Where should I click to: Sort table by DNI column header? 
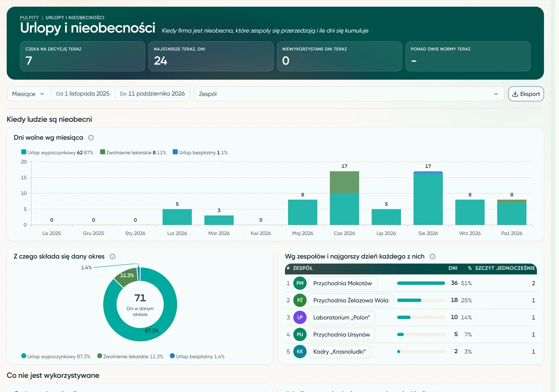coord(453,268)
